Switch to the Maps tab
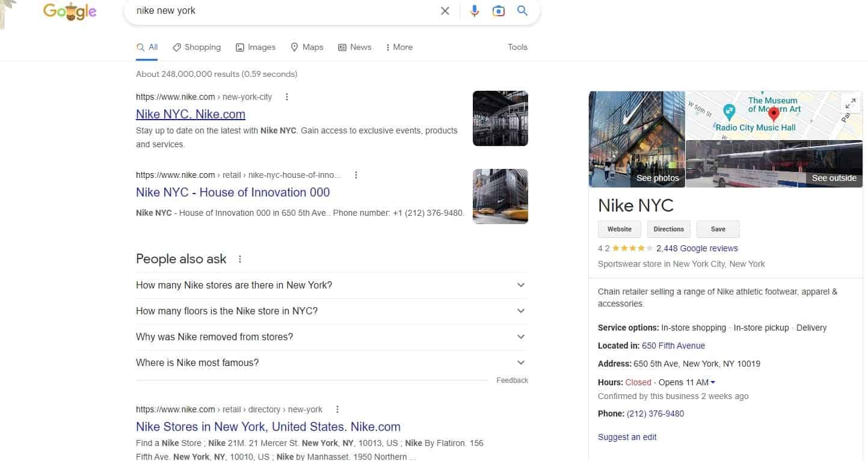This screenshot has height=461, width=868. coord(307,47)
